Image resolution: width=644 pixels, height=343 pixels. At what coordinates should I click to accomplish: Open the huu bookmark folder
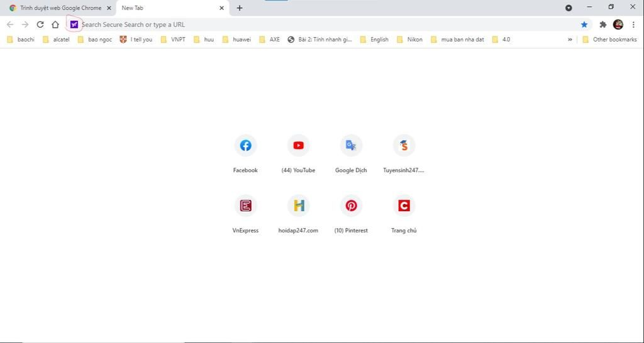coord(204,40)
